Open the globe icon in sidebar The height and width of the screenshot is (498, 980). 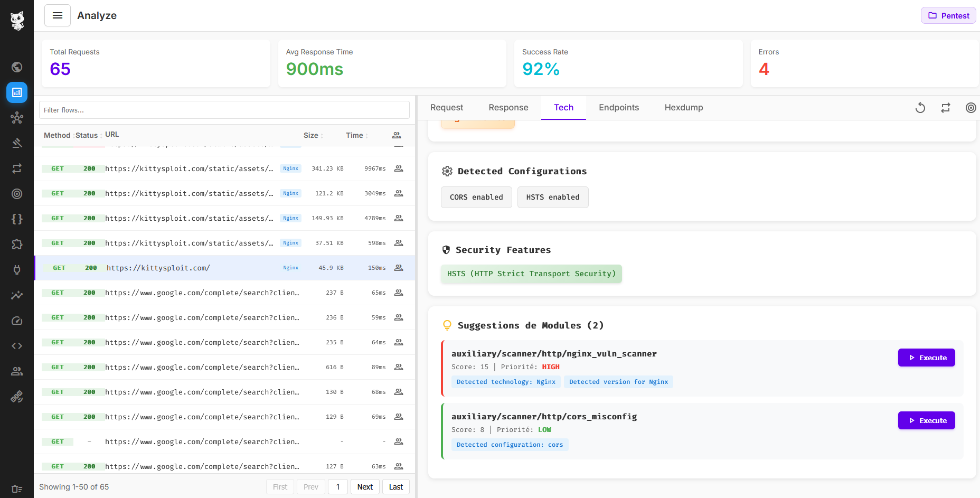[x=17, y=67]
